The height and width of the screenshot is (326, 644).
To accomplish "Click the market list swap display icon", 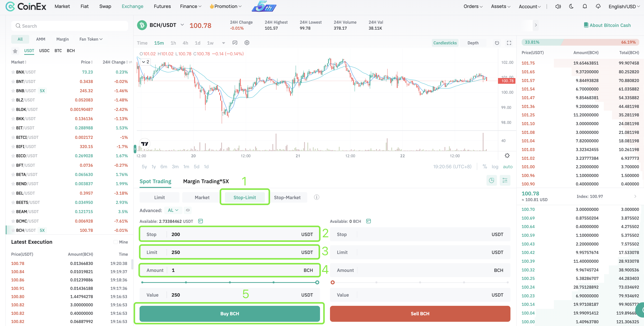I will pos(131,62).
